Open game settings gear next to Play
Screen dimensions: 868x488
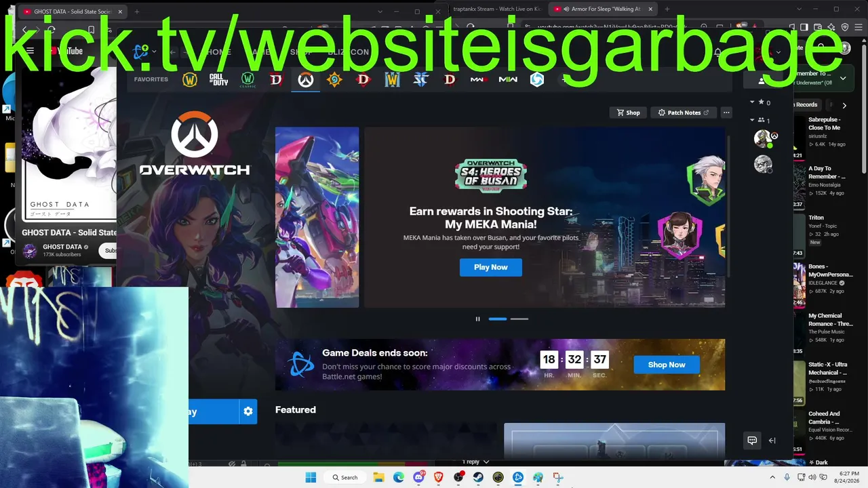248,411
